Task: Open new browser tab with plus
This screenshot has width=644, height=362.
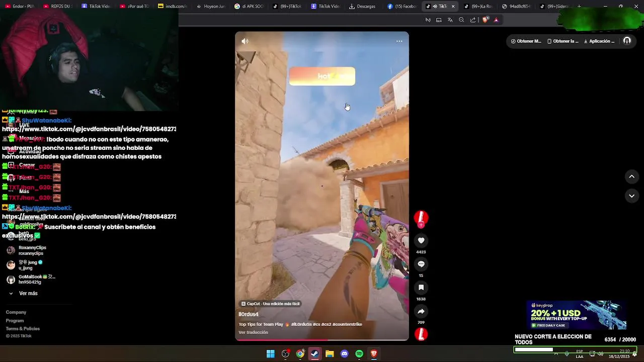Action: 579,7
